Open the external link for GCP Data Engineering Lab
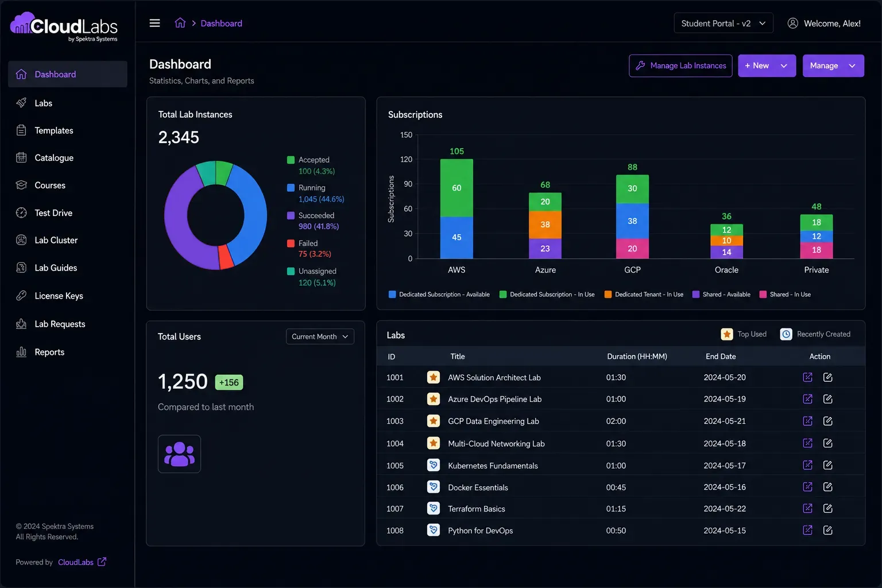The image size is (882, 588). point(807,421)
